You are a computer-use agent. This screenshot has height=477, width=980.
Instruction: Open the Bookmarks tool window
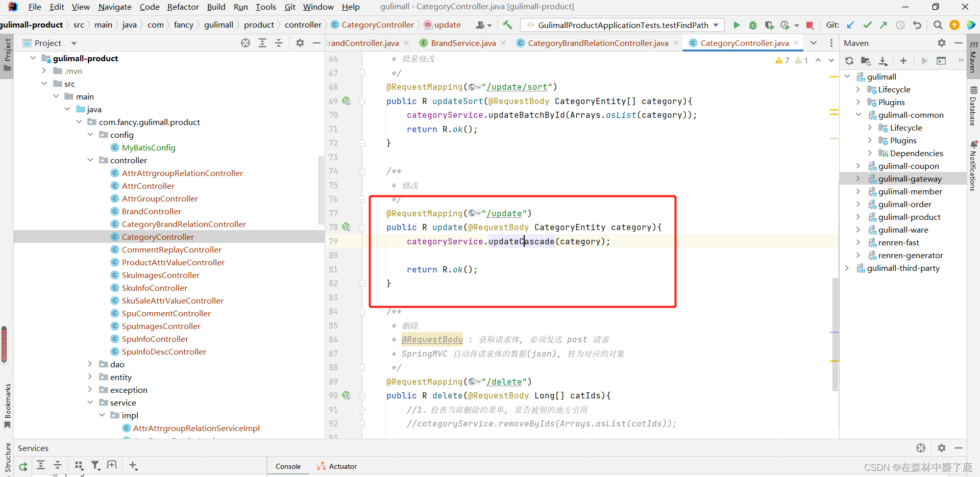pos(7,406)
